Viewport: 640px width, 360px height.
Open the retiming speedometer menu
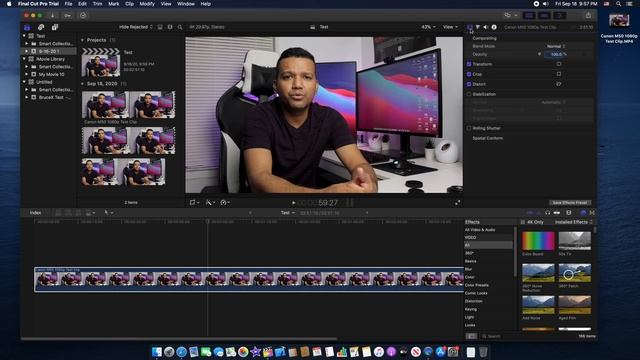point(225,202)
